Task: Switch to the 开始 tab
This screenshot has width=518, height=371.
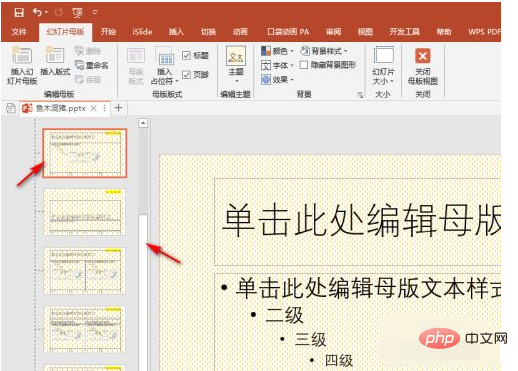Action: [x=108, y=32]
